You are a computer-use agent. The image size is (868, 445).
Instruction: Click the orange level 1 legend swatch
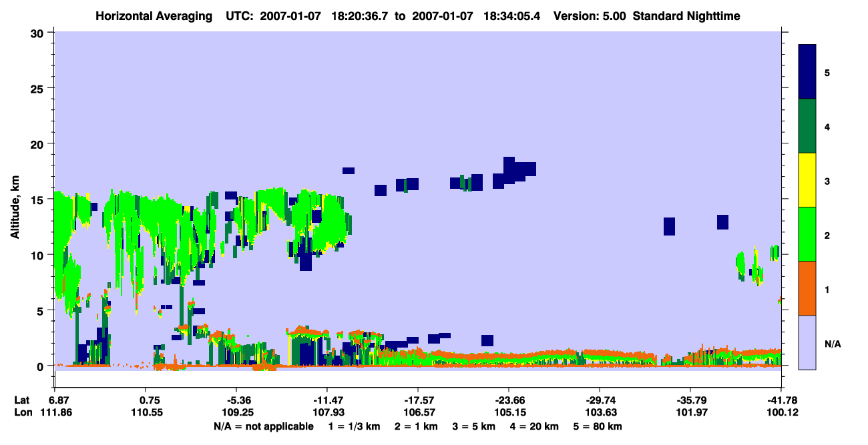tap(807, 288)
